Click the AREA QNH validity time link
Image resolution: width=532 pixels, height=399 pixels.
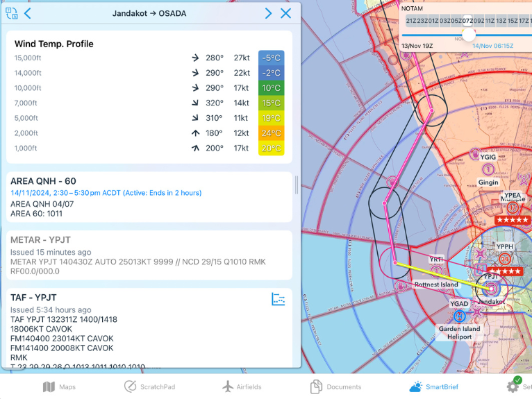click(106, 193)
